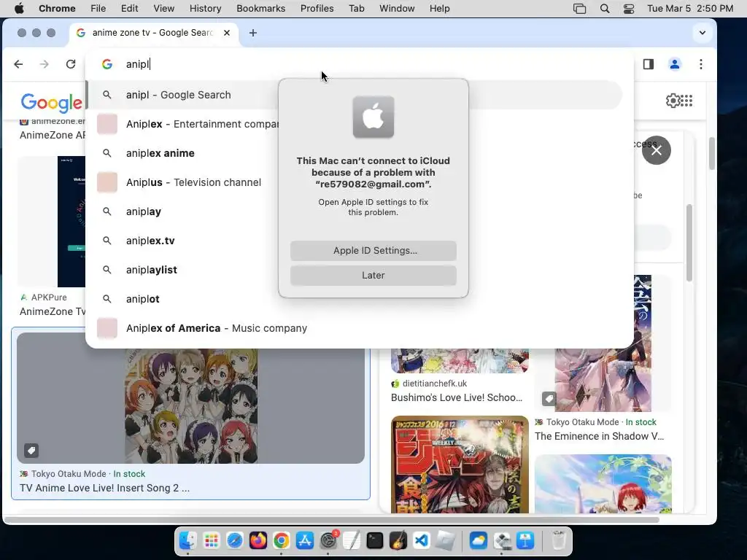Screen dimensions: 747x560
Task: Open the History menu
Action: pos(205,9)
